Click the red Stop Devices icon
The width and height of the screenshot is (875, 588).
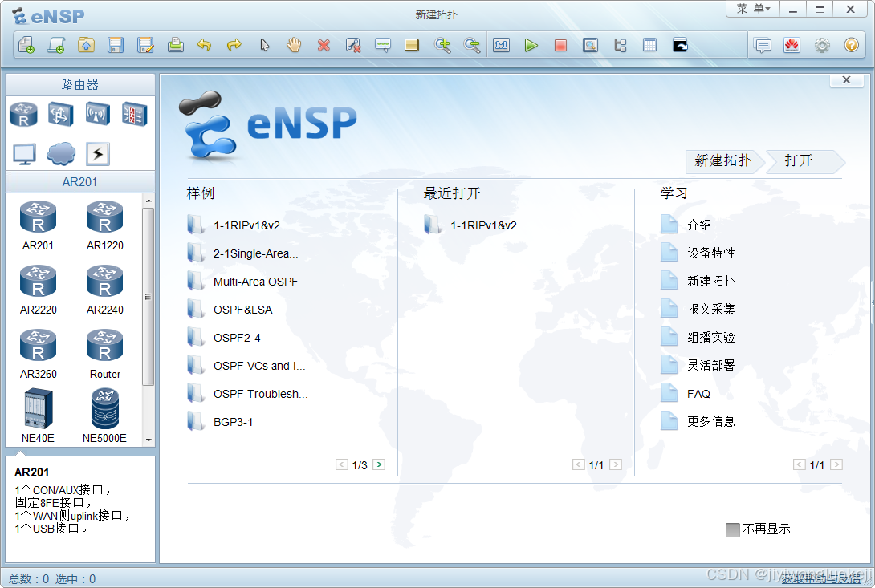tap(561, 45)
